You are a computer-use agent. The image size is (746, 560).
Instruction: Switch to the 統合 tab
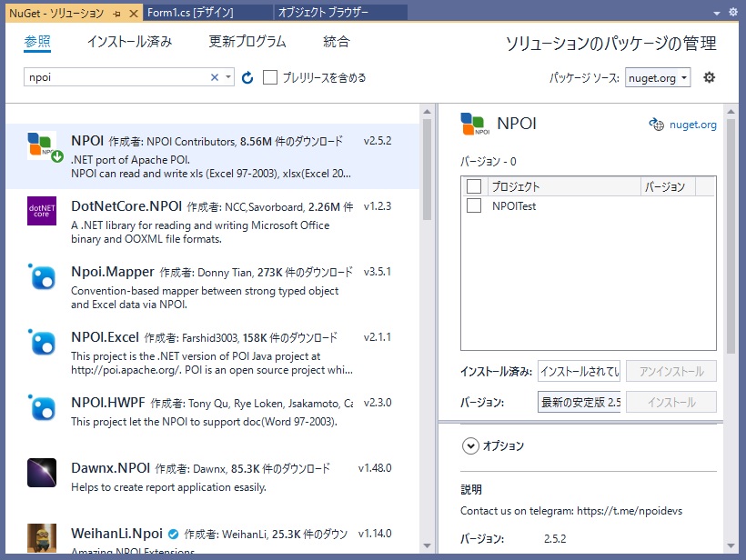pos(337,42)
